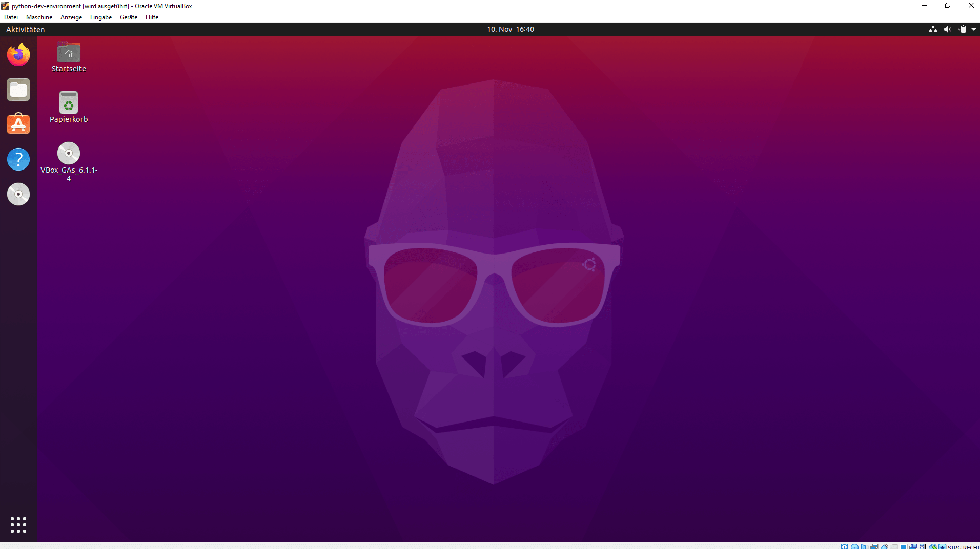Open the Maschine menu
Viewport: 980px width, 549px height.
39,17
